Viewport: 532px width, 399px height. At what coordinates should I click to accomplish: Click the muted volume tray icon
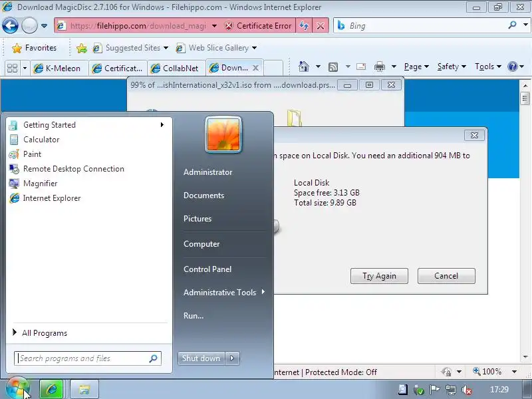tap(467, 390)
